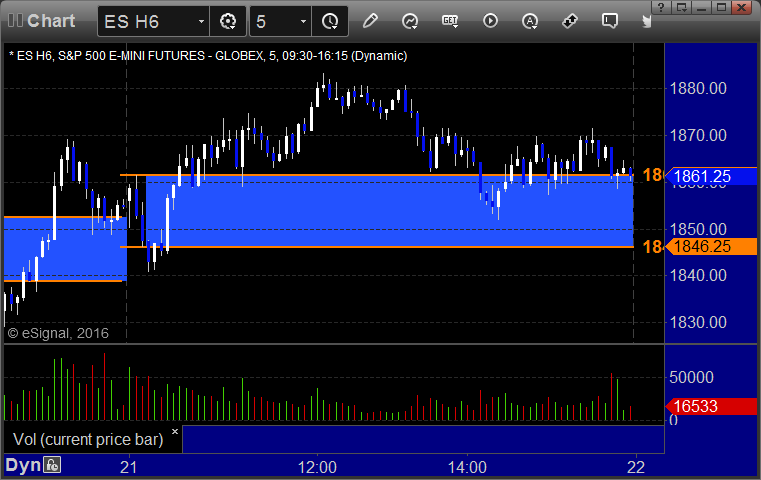Screen dimensions: 761x480
Task: Click the red 16533 volume label
Action: (x=711, y=406)
